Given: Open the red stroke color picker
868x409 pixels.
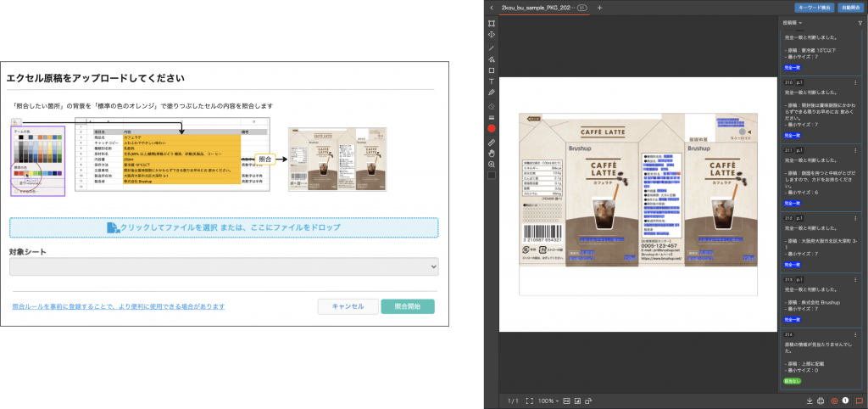Looking at the screenshot, I should click(x=492, y=129).
